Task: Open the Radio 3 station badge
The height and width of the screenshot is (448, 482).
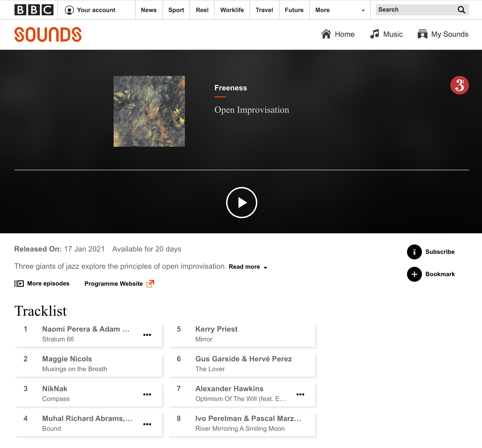Action: 459,85
